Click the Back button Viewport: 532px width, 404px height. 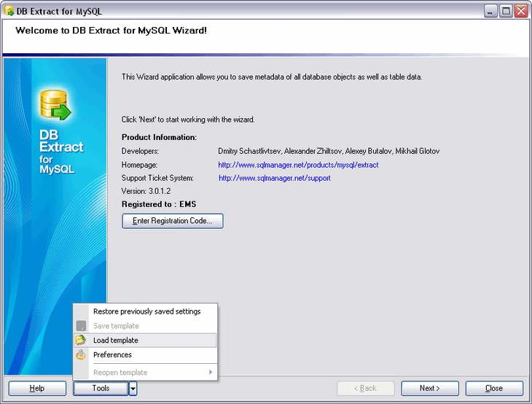366,389
